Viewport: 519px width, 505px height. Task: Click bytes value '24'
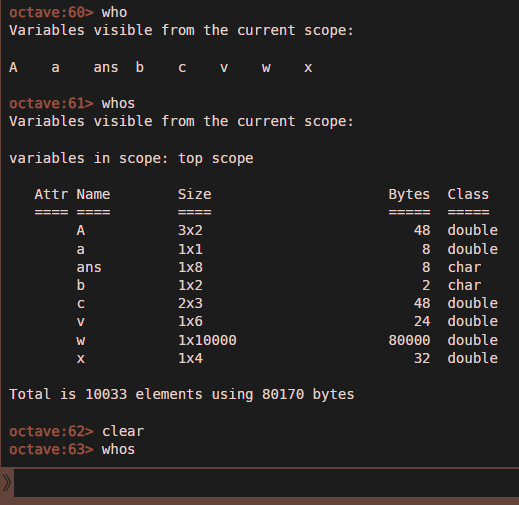422,322
